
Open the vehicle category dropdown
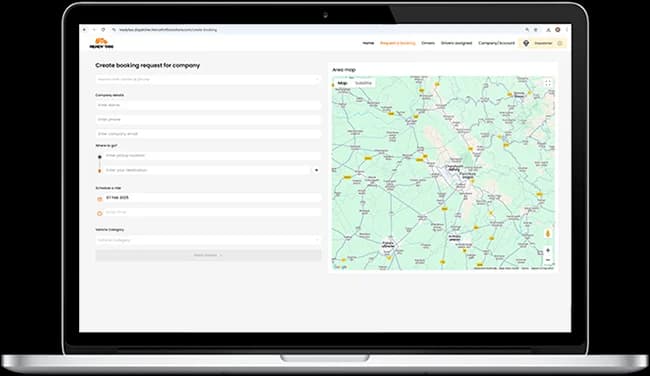tap(208, 240)
